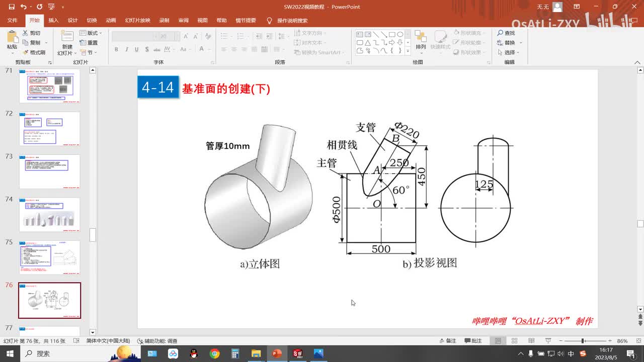Open the Section (节) dropdown

[x=89, y=52]
